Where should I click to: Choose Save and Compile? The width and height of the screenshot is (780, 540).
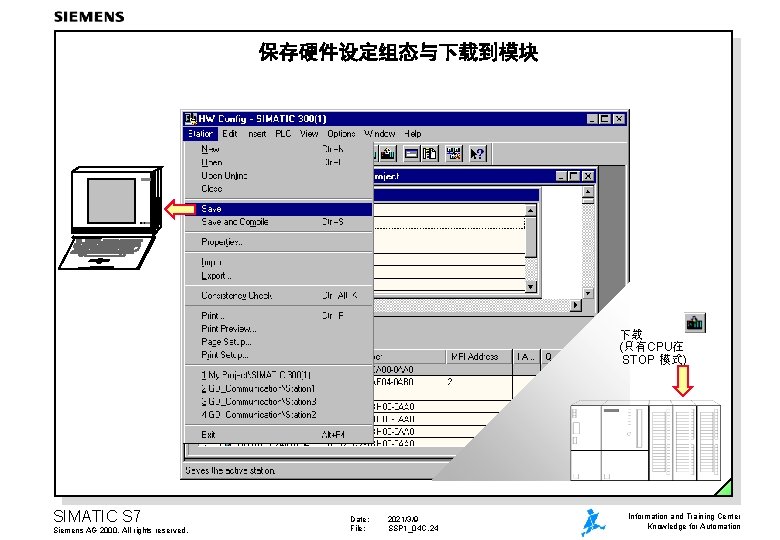(x=279, y=222)
